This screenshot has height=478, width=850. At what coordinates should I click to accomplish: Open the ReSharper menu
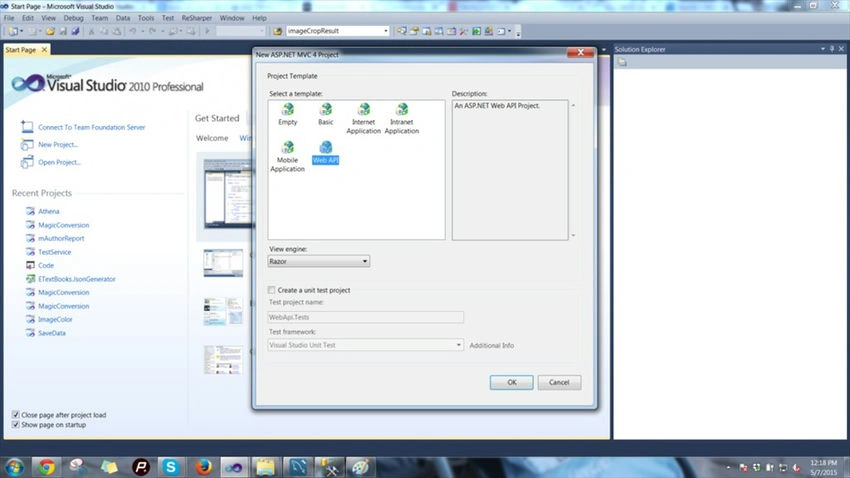[197, 18]
